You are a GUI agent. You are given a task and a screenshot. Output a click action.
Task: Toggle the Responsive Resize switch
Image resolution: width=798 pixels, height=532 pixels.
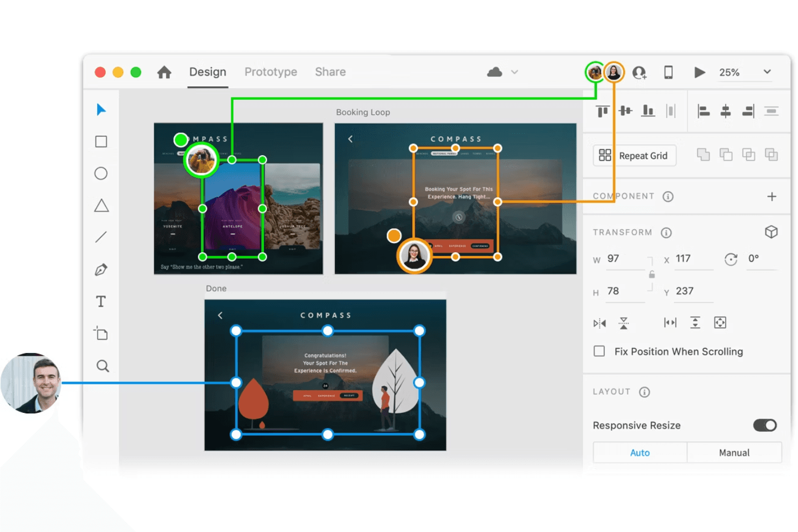765,425
